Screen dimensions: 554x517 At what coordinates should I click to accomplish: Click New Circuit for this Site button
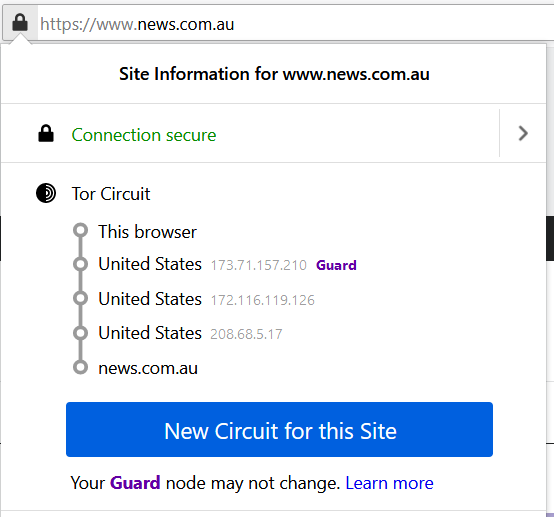[279, 429]
